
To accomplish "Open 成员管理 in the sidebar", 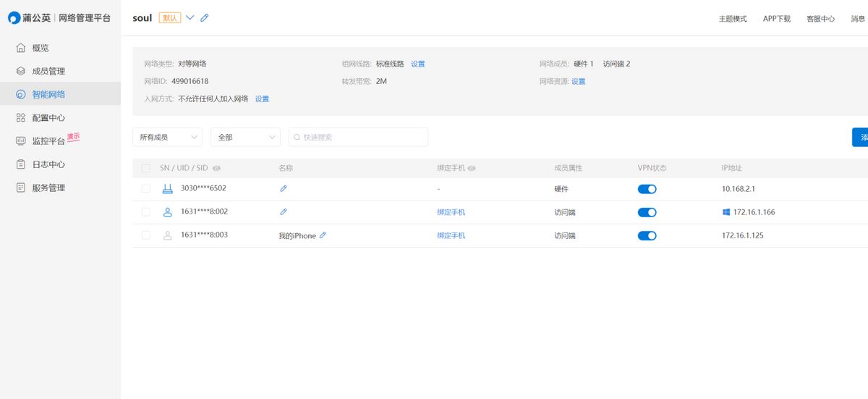I will 48,71.
